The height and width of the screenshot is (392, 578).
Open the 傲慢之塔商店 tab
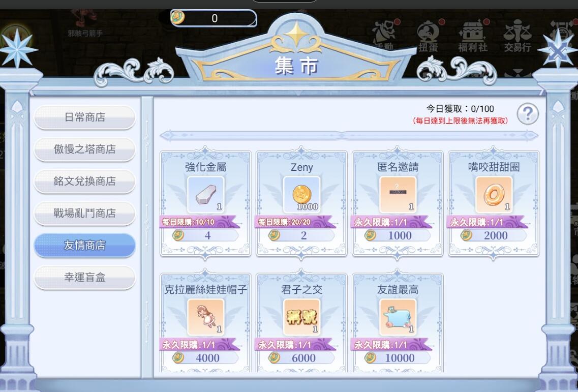tap(85, 149)
